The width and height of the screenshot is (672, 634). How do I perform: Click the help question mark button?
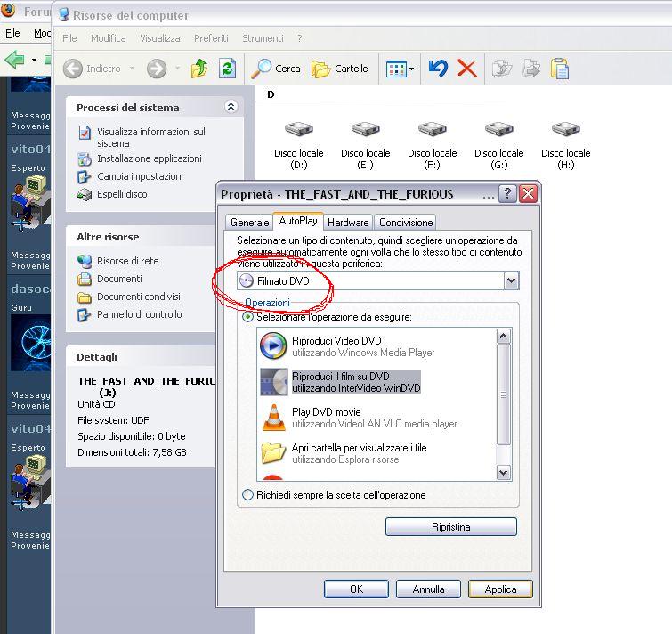pyautogui.click(x=507, y=194)
